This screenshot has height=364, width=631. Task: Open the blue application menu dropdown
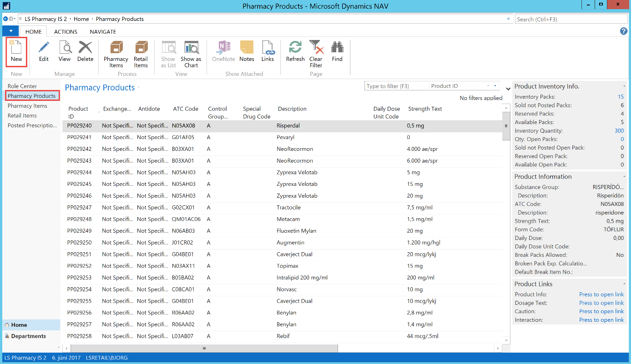[x=11, y=31]
